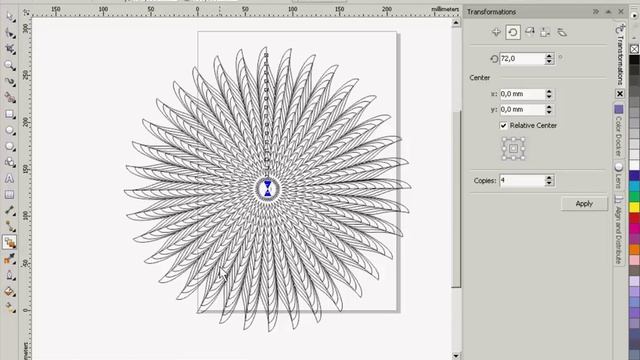The image size is (640, 360).
Task: Increase number of Copies stepper
Action: [549, 178]
